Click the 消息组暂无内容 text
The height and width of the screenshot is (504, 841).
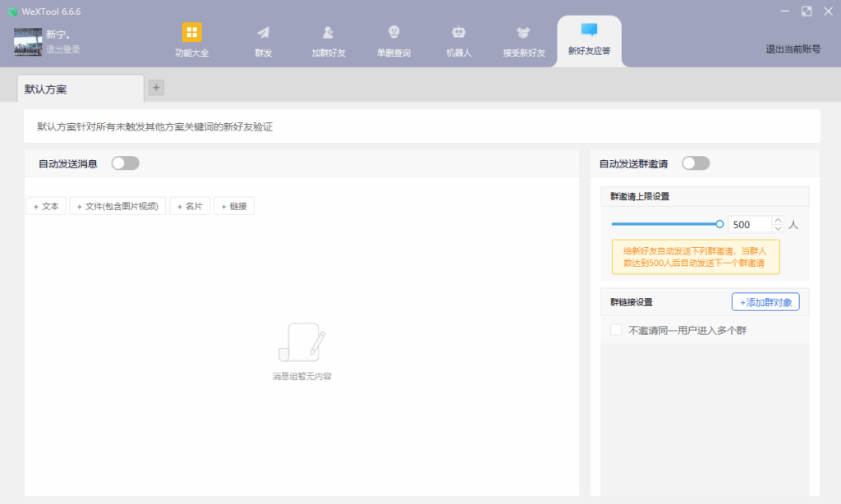[x=302, y=377]
